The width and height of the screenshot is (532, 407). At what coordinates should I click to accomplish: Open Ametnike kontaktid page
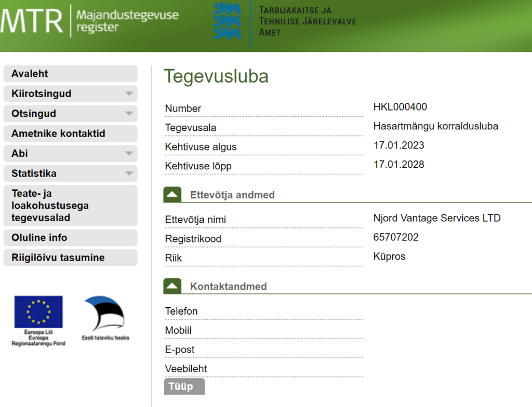point(70,133)
